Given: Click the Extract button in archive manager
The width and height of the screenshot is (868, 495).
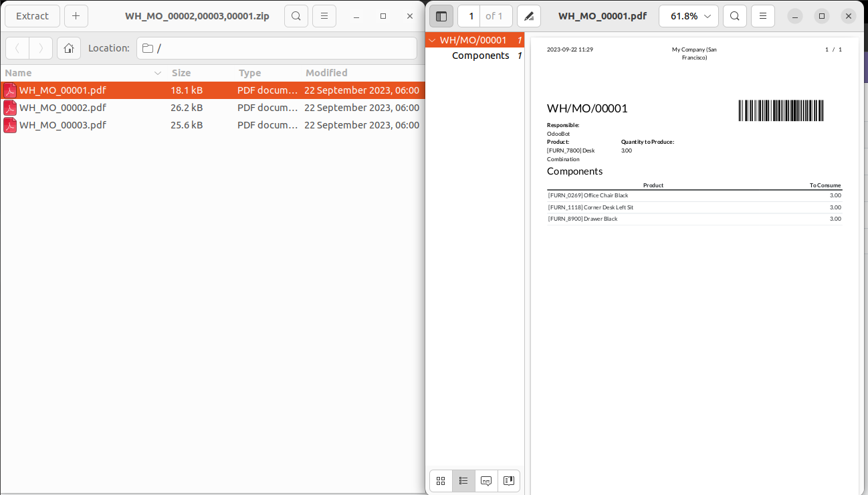Looking at the screenshot, I should point(32,16).
